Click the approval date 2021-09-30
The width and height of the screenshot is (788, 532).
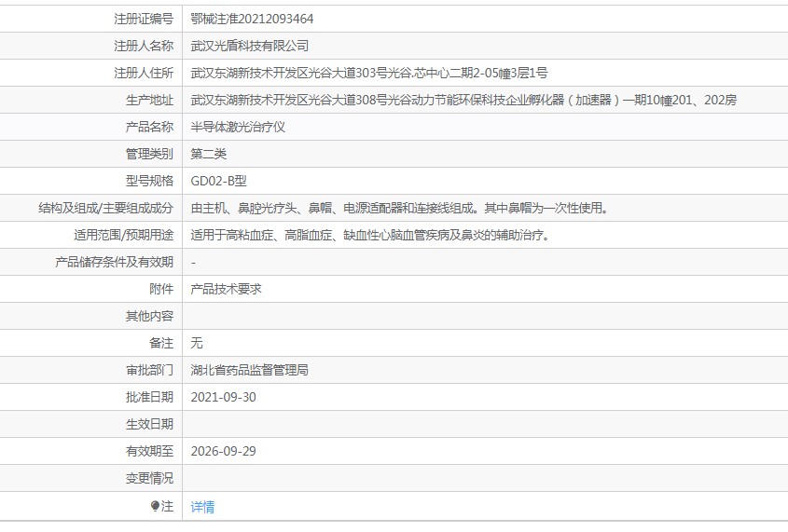[x=223, y=398]
